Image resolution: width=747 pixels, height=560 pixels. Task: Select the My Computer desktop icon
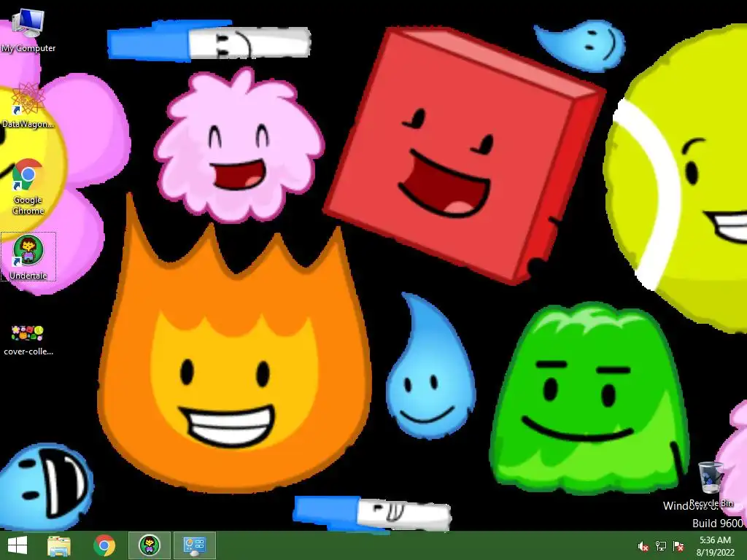(28, 31)
